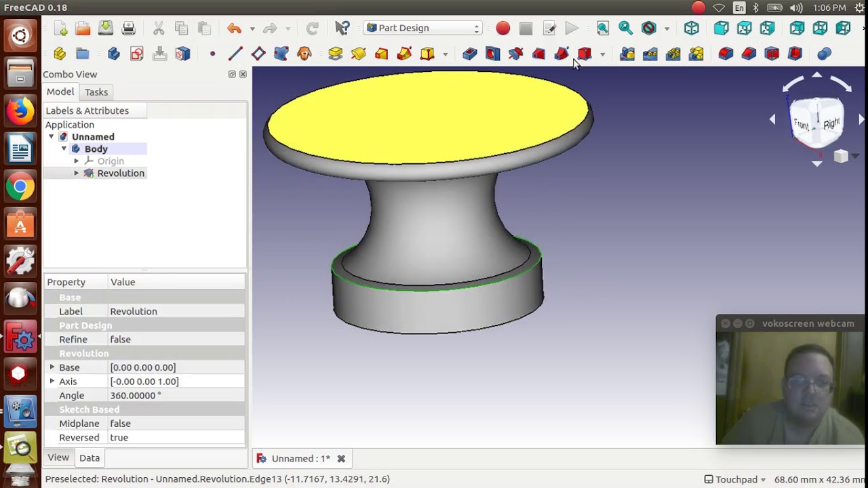
Task: Select the Polar Pattern tool
Action: coord(673,54)
